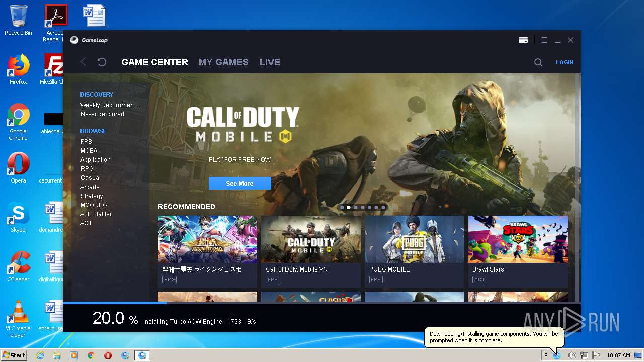Screen dimensions: 644x362
Task: Click the GameLoop logo
Action: [x=89, y=40]
